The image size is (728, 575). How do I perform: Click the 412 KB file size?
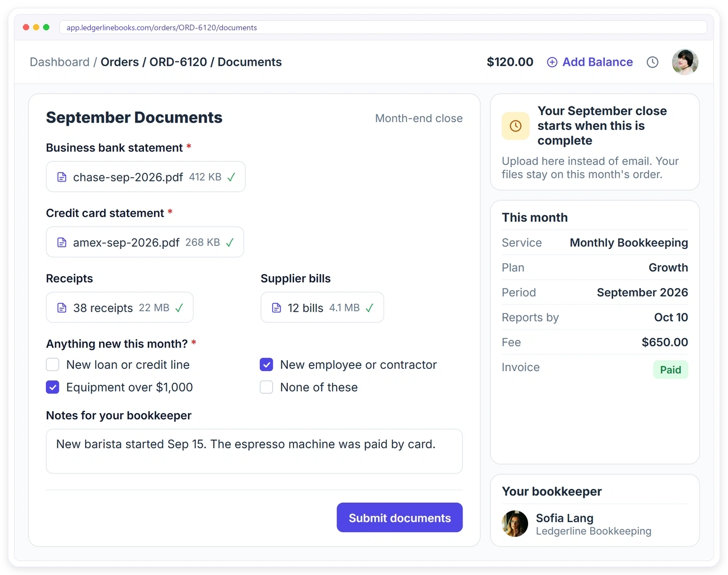pos(205,177)
